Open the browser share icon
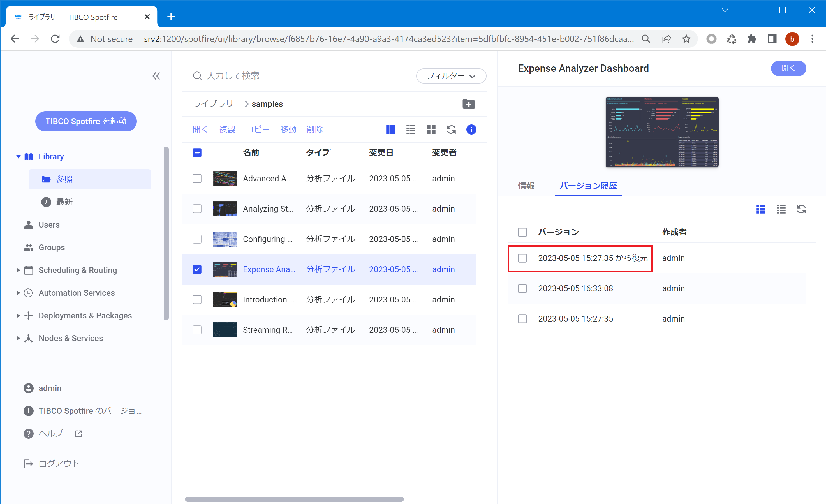 666,39
